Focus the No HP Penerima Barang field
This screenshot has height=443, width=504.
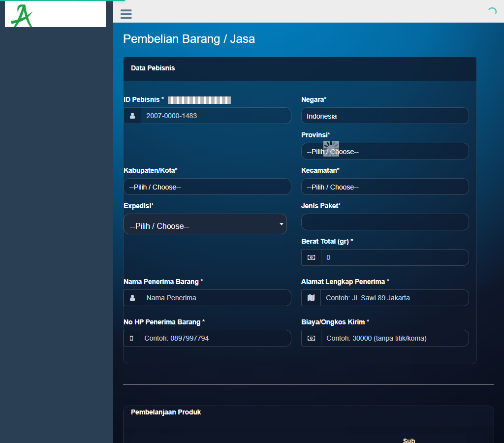(215, 338)
